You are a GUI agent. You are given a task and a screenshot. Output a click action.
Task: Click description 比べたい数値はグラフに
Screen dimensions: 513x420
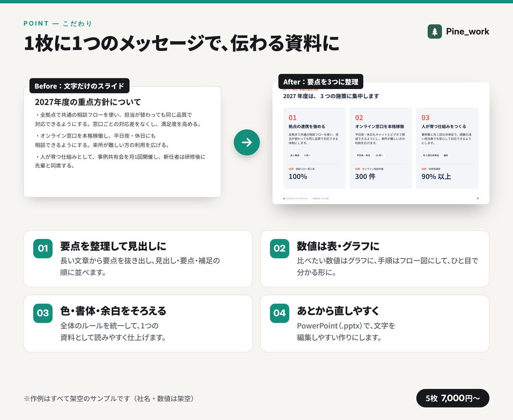[x=387, y=266]
